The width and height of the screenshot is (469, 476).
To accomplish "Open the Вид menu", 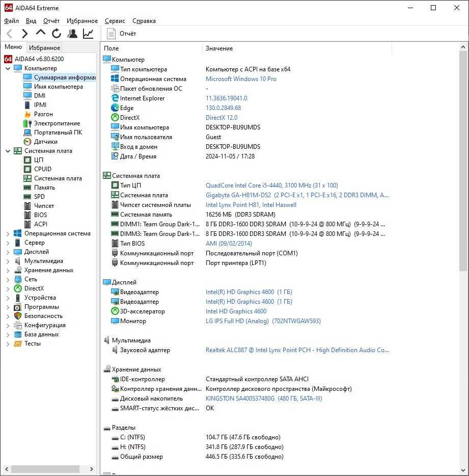I will tap(31, 21).
